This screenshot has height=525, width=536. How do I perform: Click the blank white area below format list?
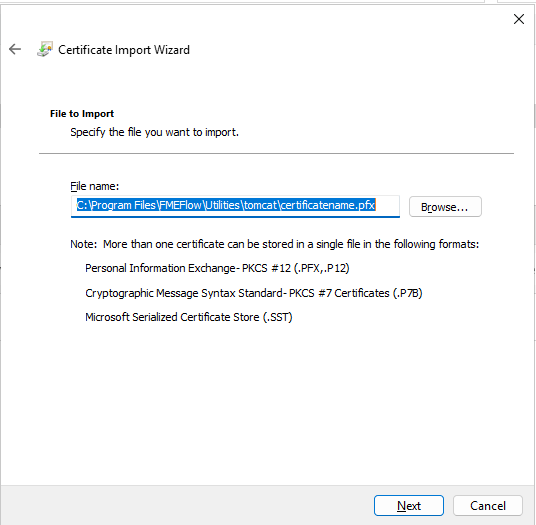[x=267, y=403]
